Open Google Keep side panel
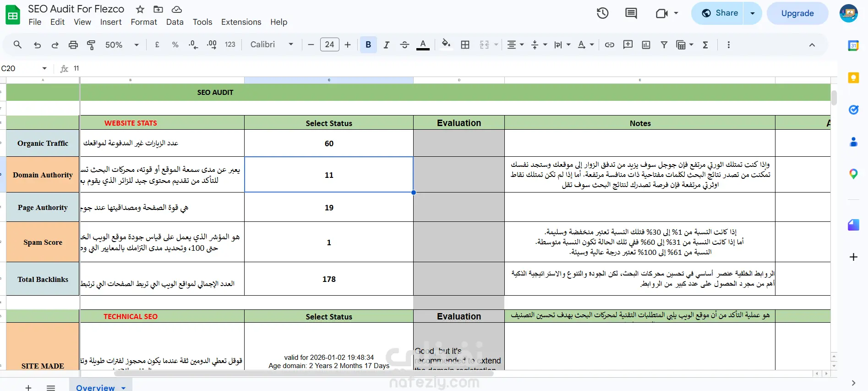The image size is (868, 391). click(853, 78)
